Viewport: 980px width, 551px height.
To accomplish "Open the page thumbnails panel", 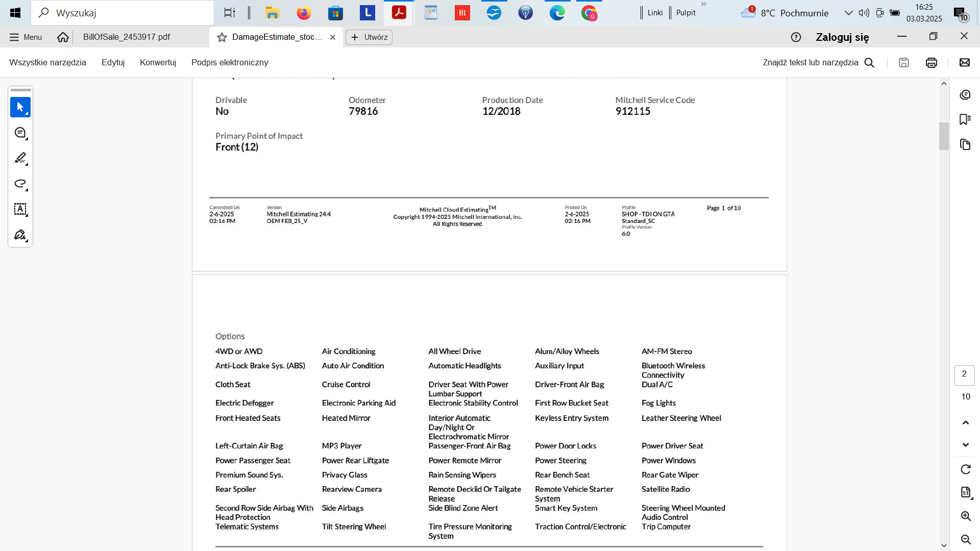I will point(965,144).
